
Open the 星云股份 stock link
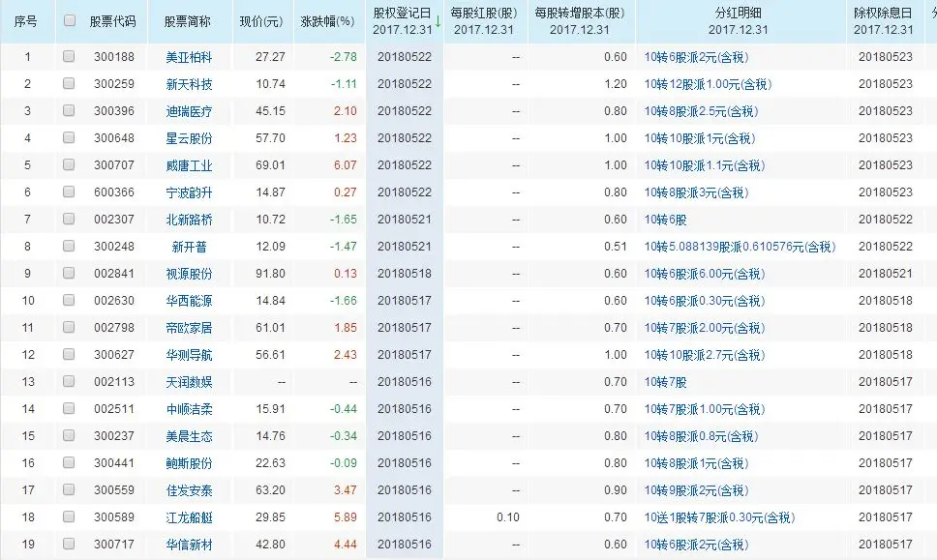pyautogui.click(x=192, y=137)
